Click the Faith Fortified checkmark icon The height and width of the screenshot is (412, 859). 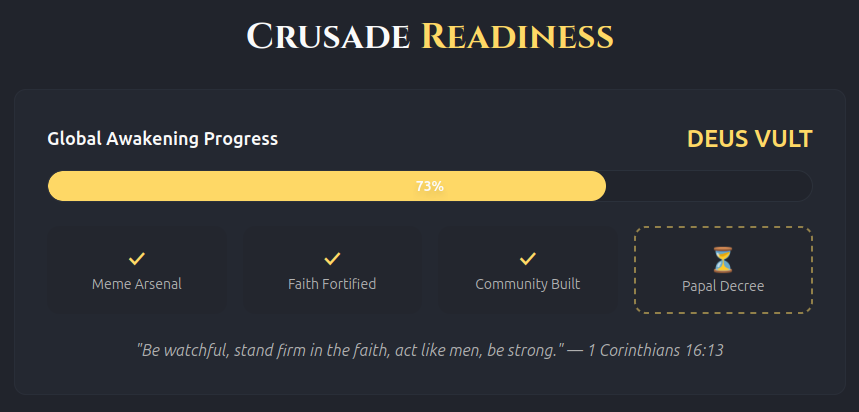[x=332, y=259]
